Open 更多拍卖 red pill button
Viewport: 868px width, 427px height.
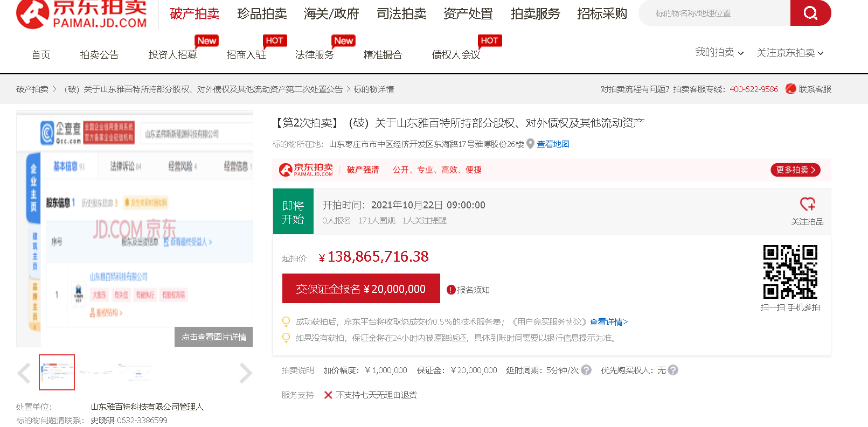[795, 170]
